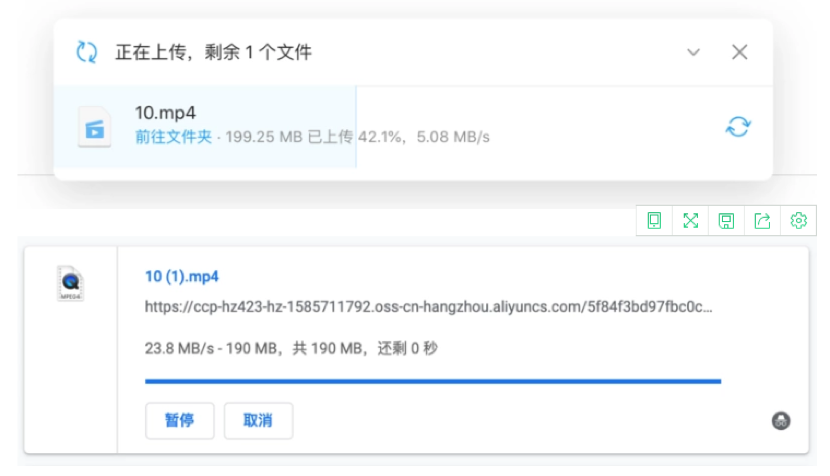
Task: Click the aliyuncs download URL
Action: click(428, 307)
